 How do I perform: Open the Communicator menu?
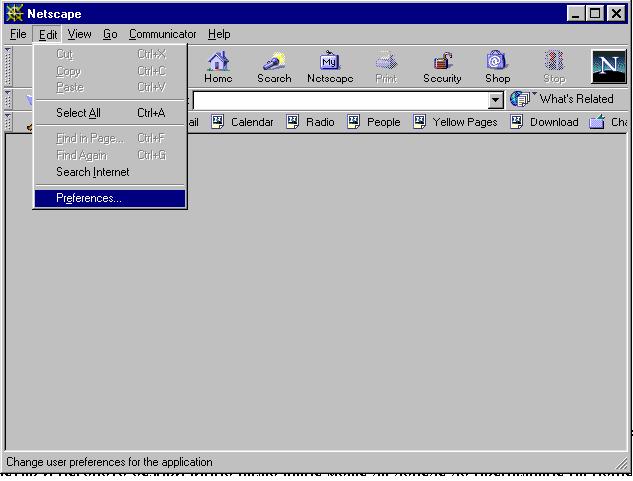162,34
